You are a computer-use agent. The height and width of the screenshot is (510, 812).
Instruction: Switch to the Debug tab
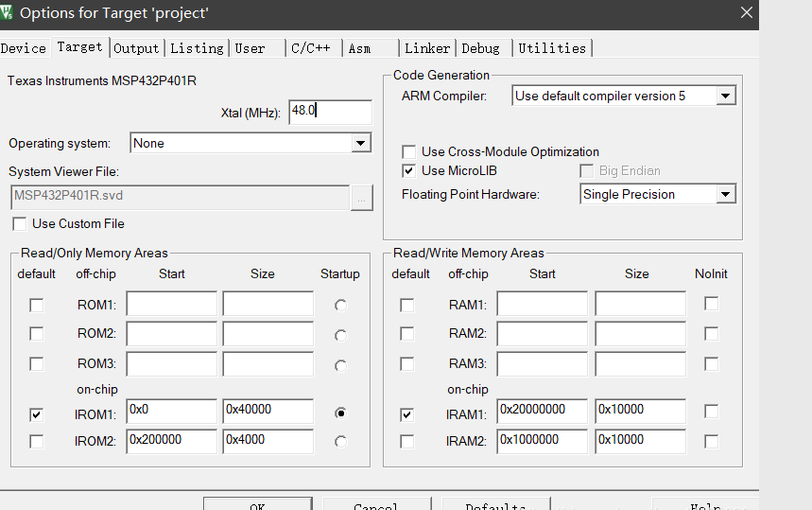[480, 48]
